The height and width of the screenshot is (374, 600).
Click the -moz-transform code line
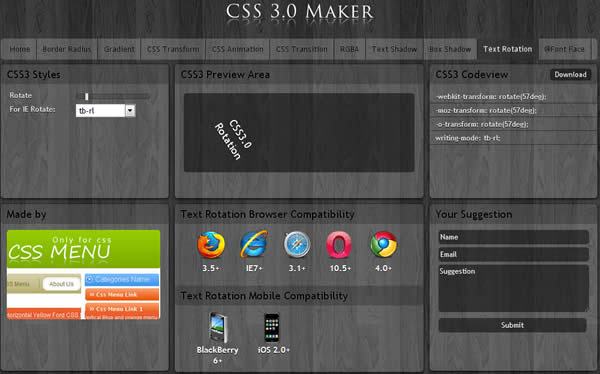(x=486, y=110)
